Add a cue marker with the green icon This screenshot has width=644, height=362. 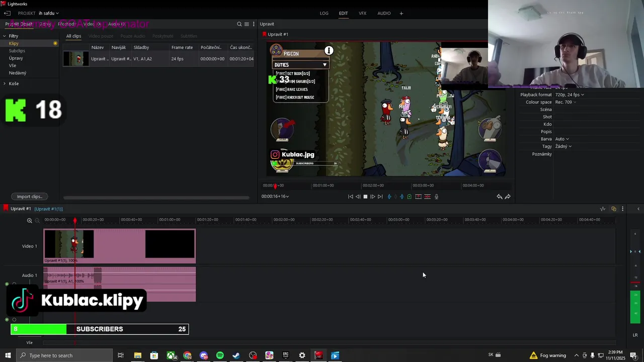[409, 197]
